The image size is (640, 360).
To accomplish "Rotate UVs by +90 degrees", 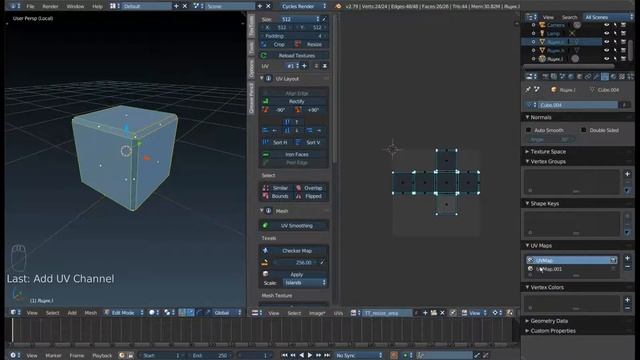I will (x=310, y=110).
